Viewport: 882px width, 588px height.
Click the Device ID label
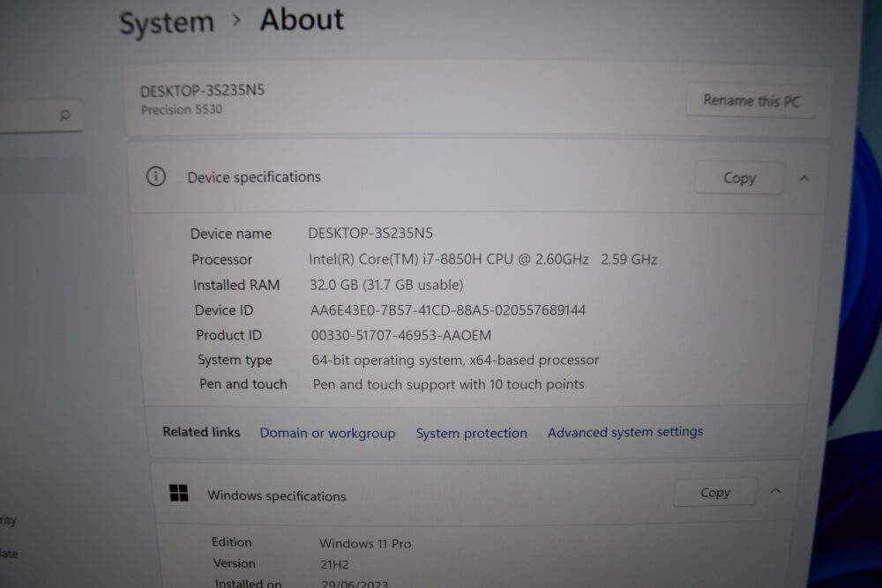tap(224, 309)
